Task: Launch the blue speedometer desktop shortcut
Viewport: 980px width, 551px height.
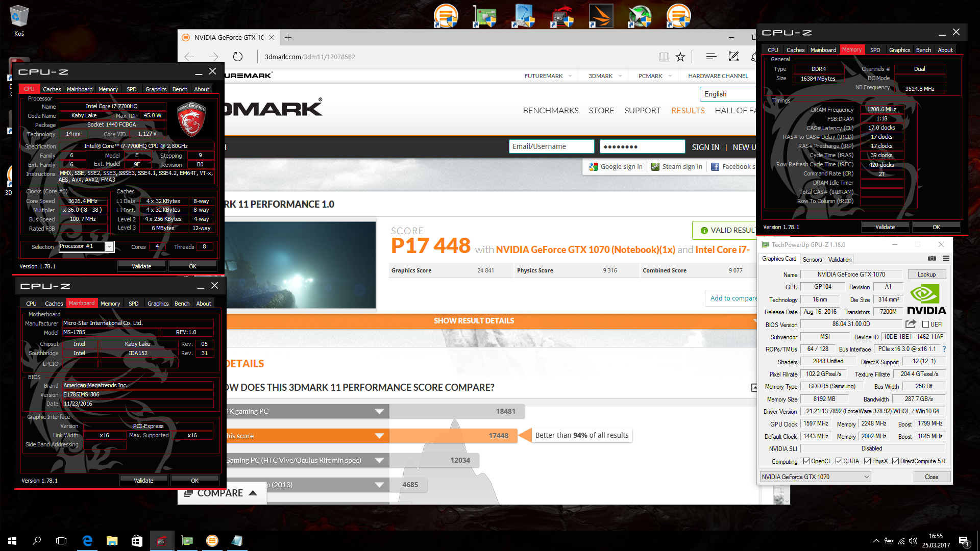Action: coord(523,15)
